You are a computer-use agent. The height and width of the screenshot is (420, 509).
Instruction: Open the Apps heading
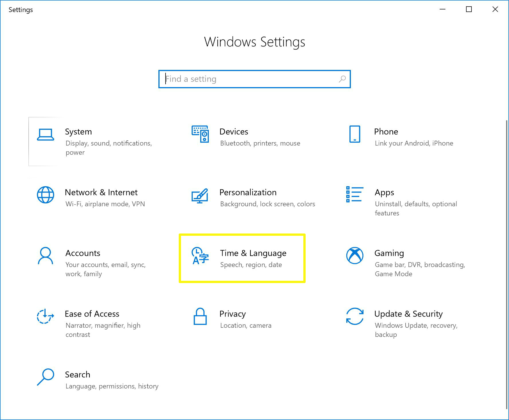384,193
